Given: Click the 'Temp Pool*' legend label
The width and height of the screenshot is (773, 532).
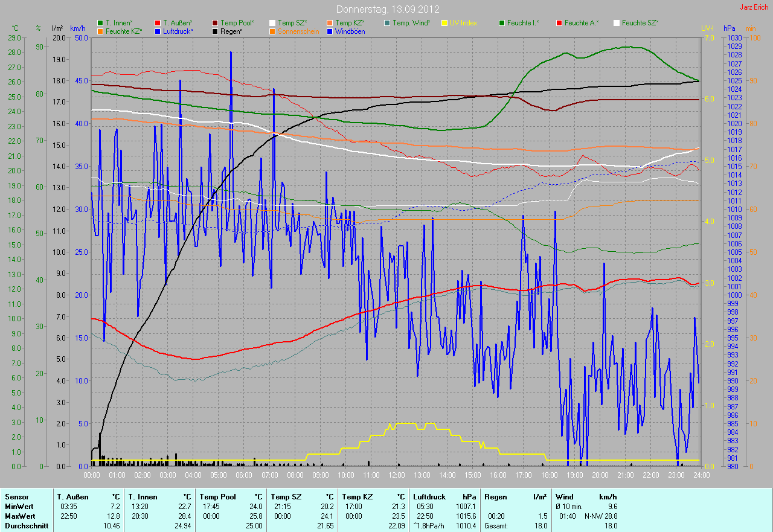Looking at the screenshot, I should pos(237,23).
